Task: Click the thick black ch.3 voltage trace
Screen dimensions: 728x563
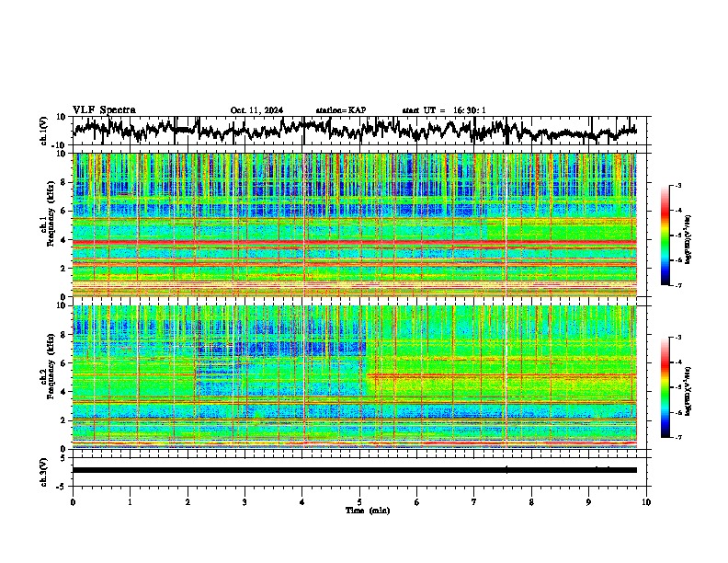Action: 355,470
